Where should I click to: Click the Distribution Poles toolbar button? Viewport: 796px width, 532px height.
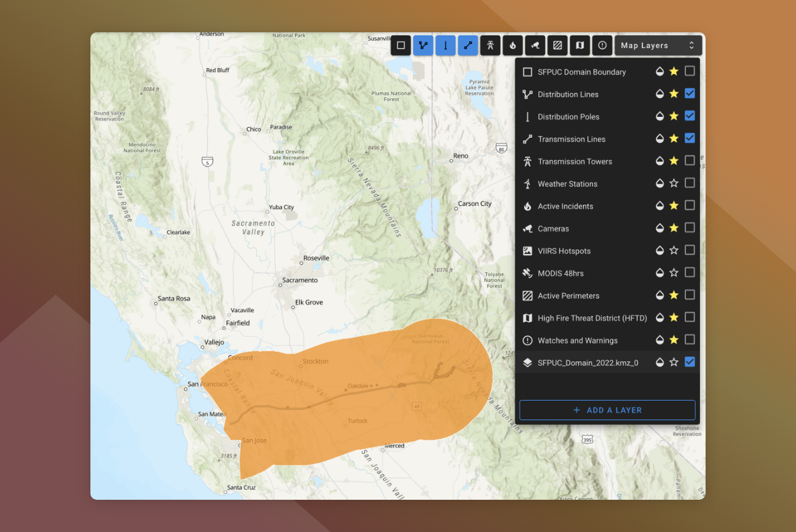(445, 45)
